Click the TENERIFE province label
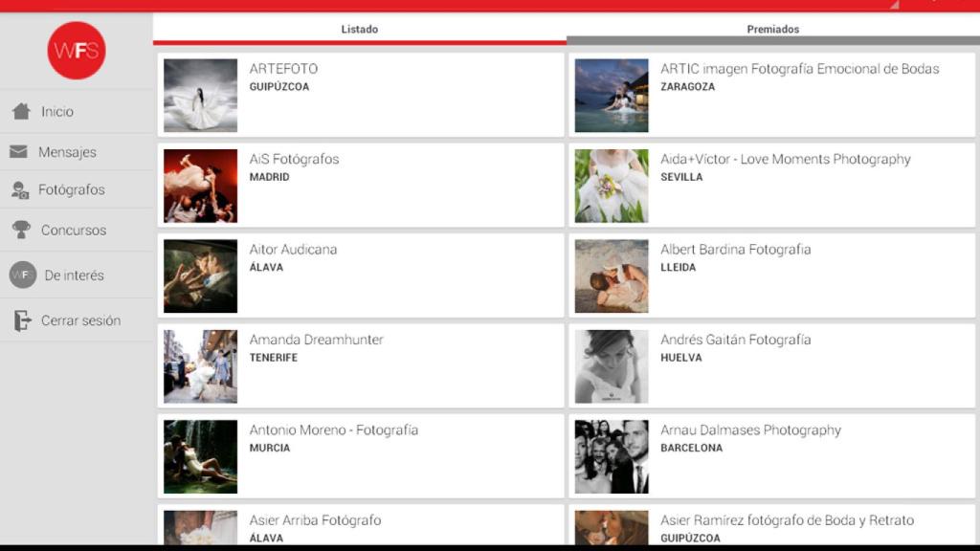 coord(274,358)
